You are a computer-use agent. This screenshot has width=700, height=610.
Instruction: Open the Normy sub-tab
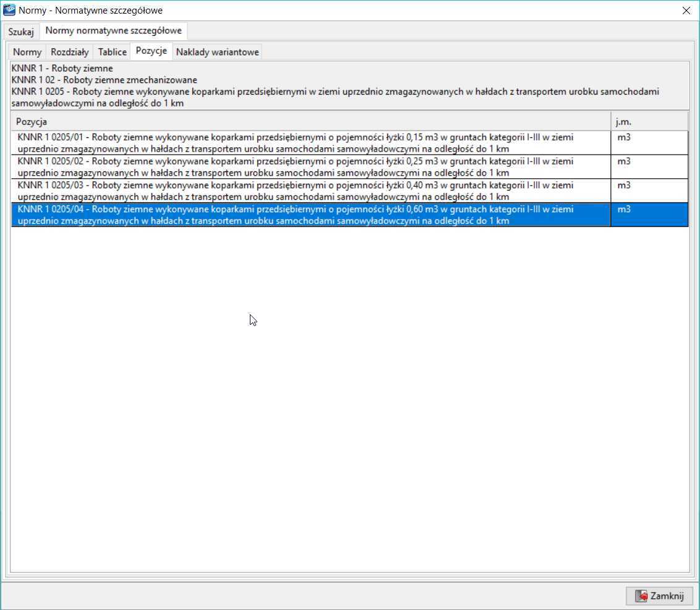(27, 53)
